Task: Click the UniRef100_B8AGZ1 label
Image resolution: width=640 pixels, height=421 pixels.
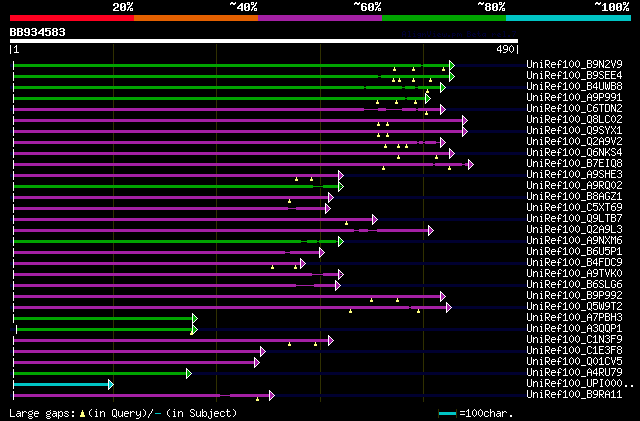Action: [574, 197]
